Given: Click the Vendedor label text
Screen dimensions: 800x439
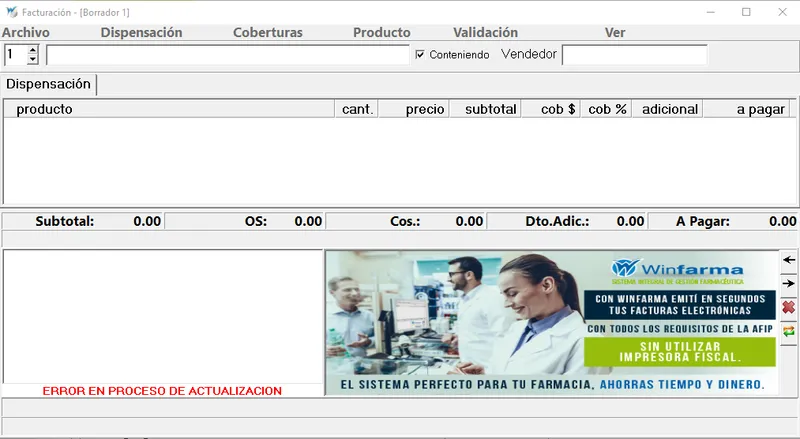Looking at the screenshot, I should [529, 54].
